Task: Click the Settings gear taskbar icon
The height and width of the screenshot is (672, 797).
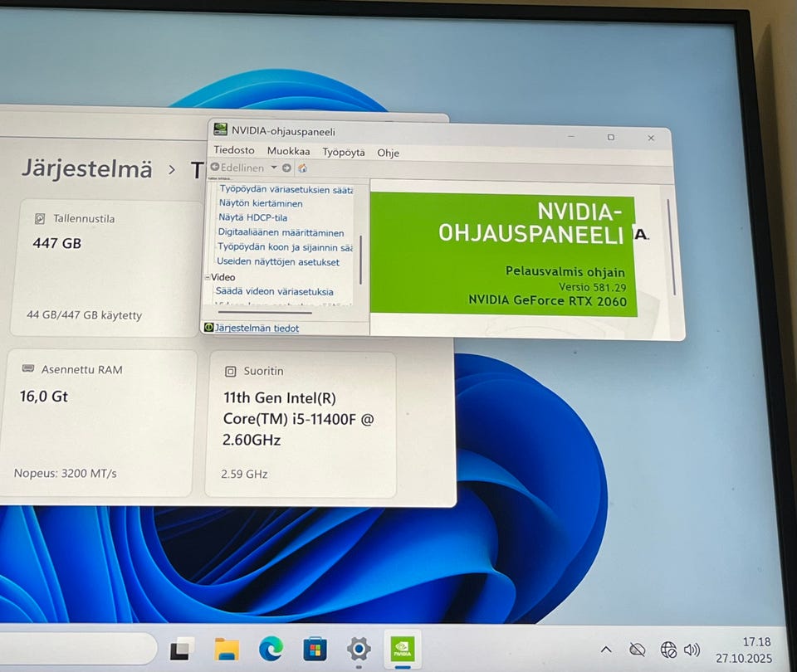Action: [x=359, y=649]
